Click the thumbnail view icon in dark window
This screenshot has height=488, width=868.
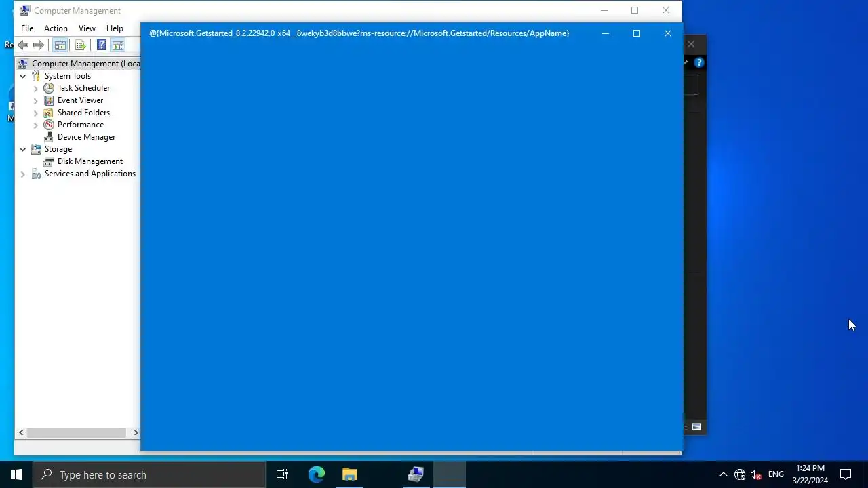coord(696,427)
